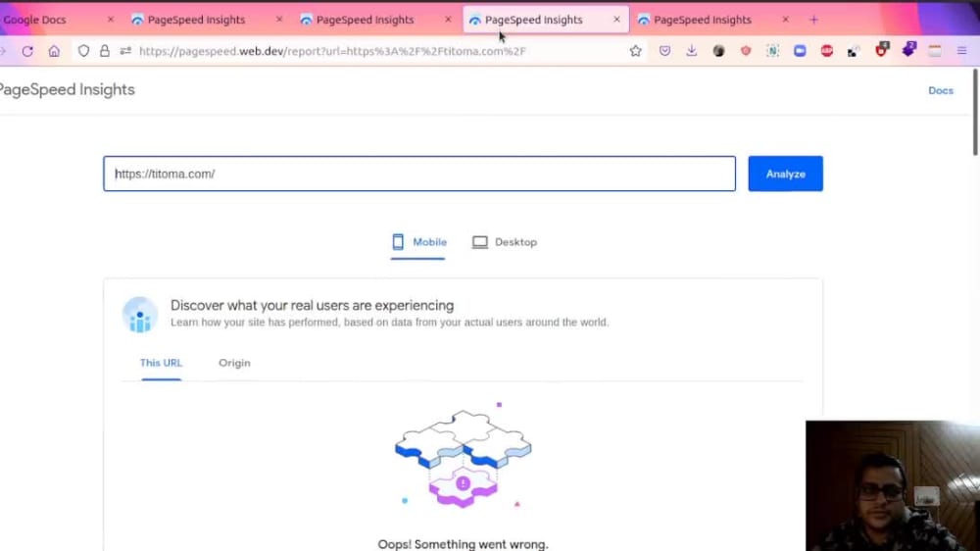This screenshot has width=980, height=551.
Task: Open the calendar-style extension icon
Action: tap(935, 51)
